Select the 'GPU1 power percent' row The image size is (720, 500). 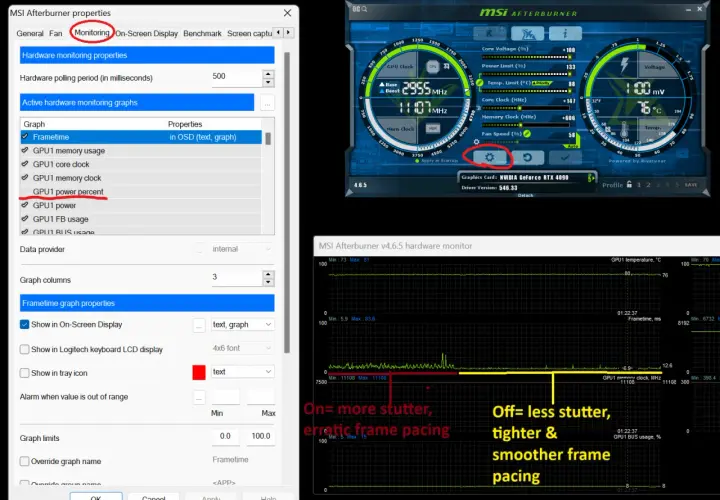(141, 191)
